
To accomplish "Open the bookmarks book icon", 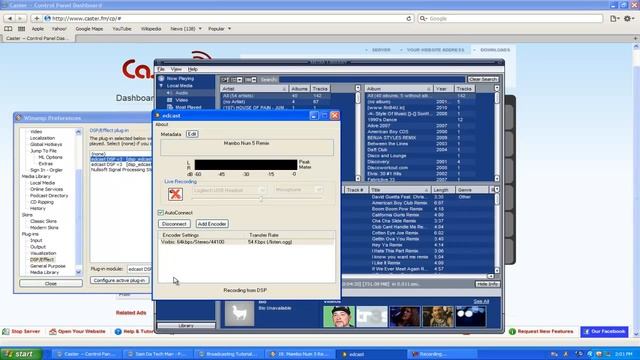I will [x=8, y=29].
